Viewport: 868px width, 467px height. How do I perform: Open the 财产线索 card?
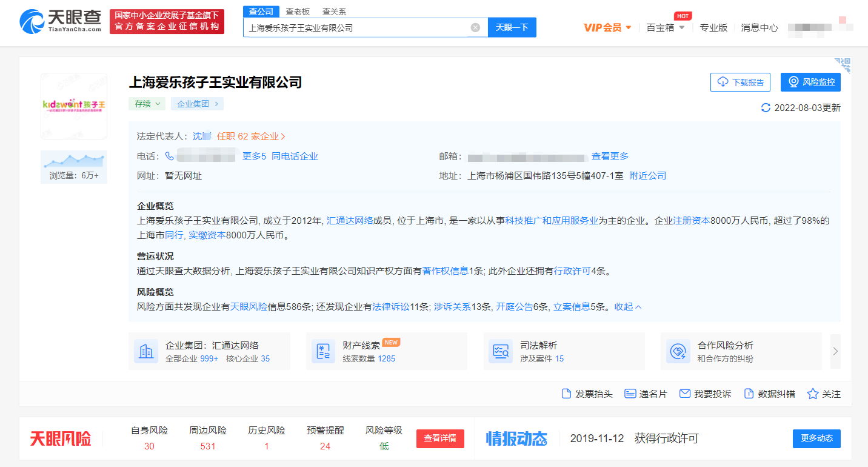click(x=386, y=351)
